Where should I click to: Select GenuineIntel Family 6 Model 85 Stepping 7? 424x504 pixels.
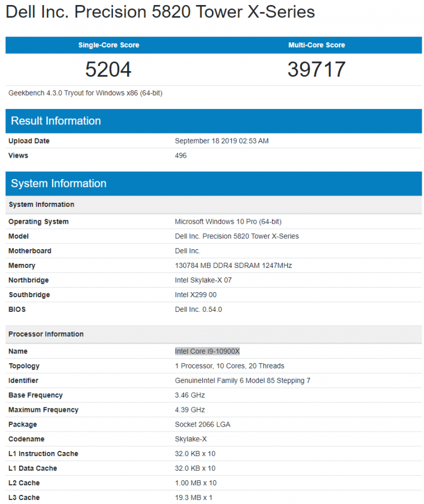242,380
